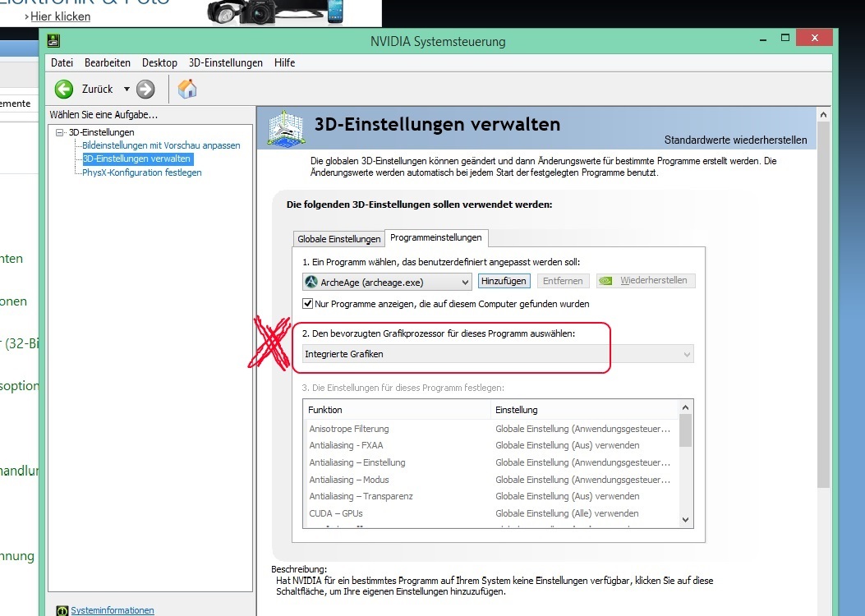Click the grey forward arrow button
This screenshot has height=616, width=865.
click(145, 89)
